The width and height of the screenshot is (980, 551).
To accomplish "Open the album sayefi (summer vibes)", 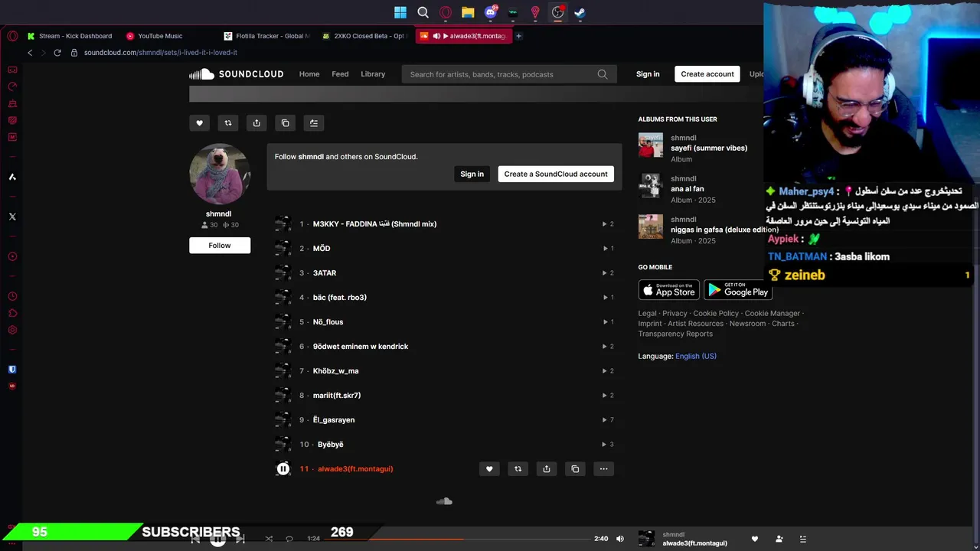I will (x=709, y=148).
